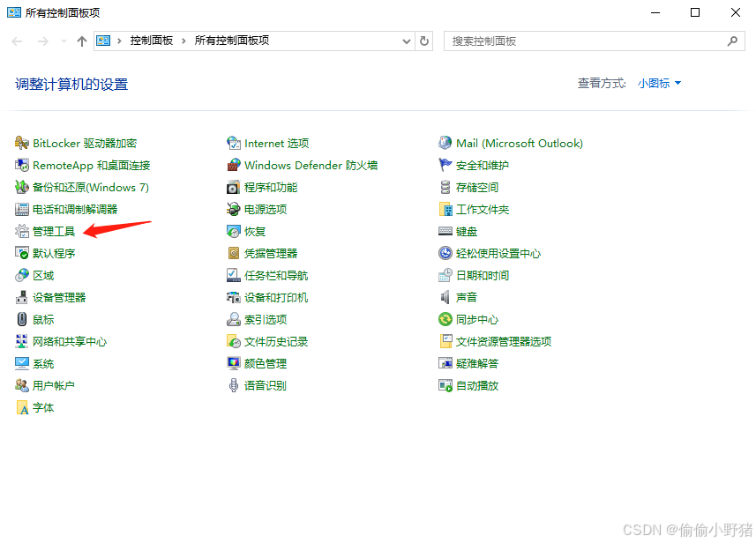This screenshot has height=543, width=756.
Task: Click the 用户帐户 icon
Action: (x=22, y=385)
